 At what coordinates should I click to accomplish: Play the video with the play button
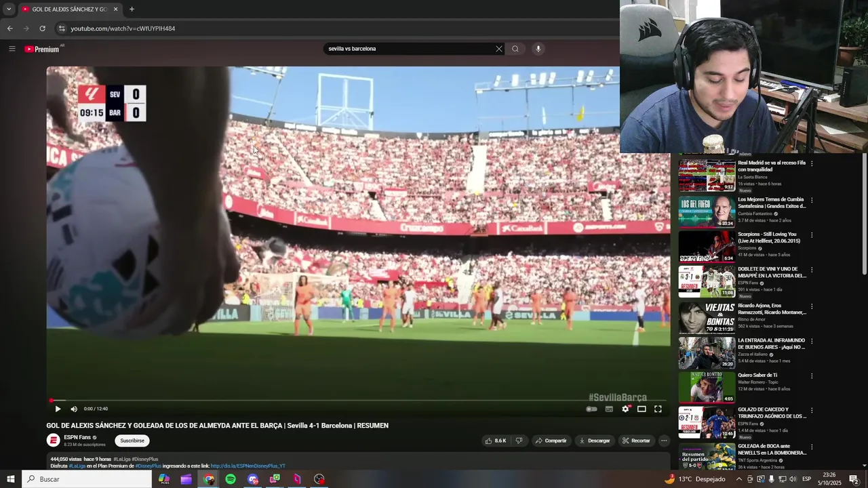58,409
